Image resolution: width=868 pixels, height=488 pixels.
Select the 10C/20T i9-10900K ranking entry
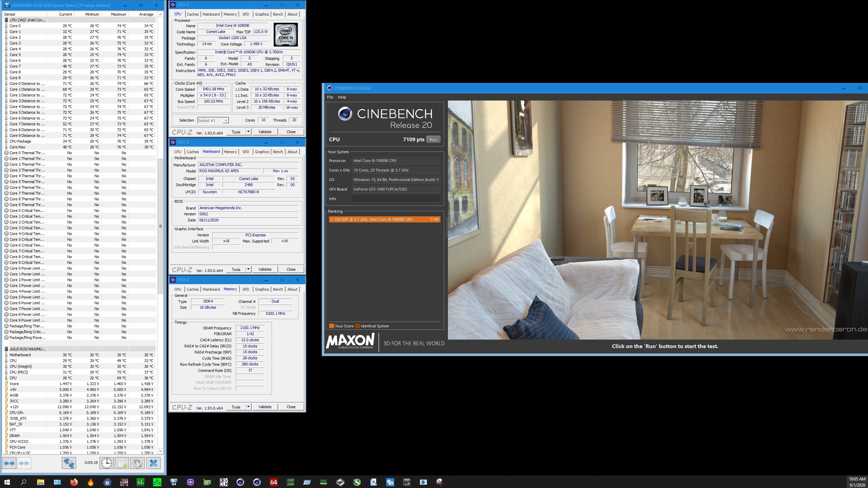click(x=384, y=219)
